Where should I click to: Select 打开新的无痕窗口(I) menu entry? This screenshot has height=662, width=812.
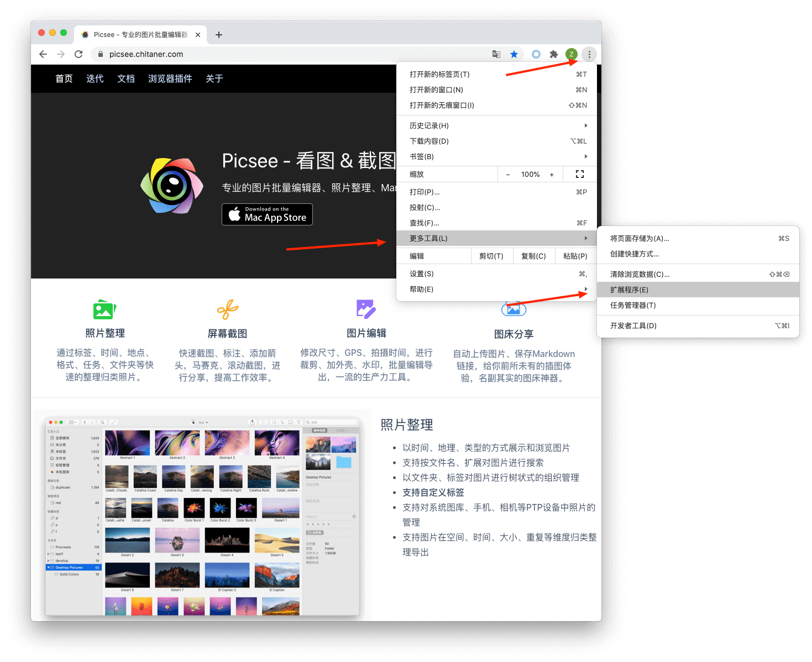(496, 105)
